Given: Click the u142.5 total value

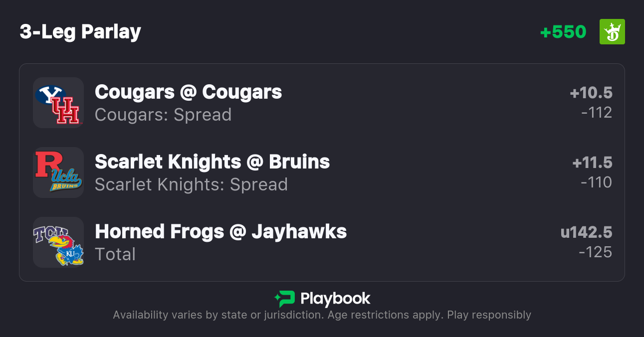Looking at the screenshot, I should coord(586,232).
